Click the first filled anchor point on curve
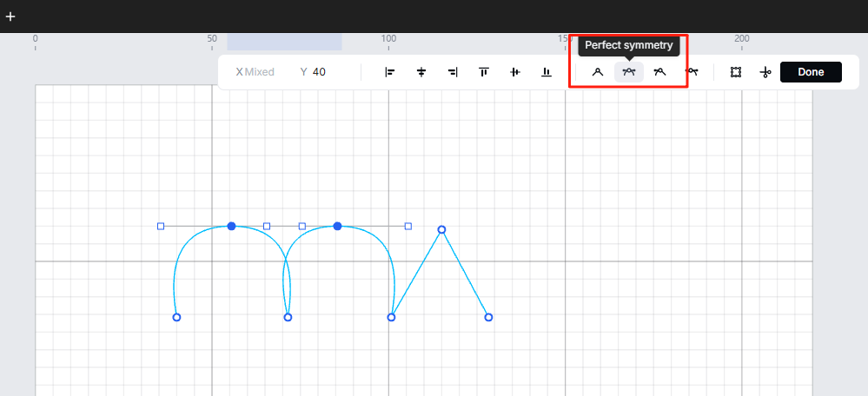 (x=231, y=226)
